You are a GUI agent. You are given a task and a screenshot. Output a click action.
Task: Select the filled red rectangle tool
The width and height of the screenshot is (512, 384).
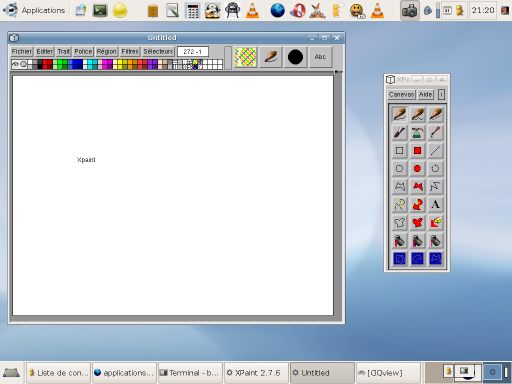(x=417, y=151)
